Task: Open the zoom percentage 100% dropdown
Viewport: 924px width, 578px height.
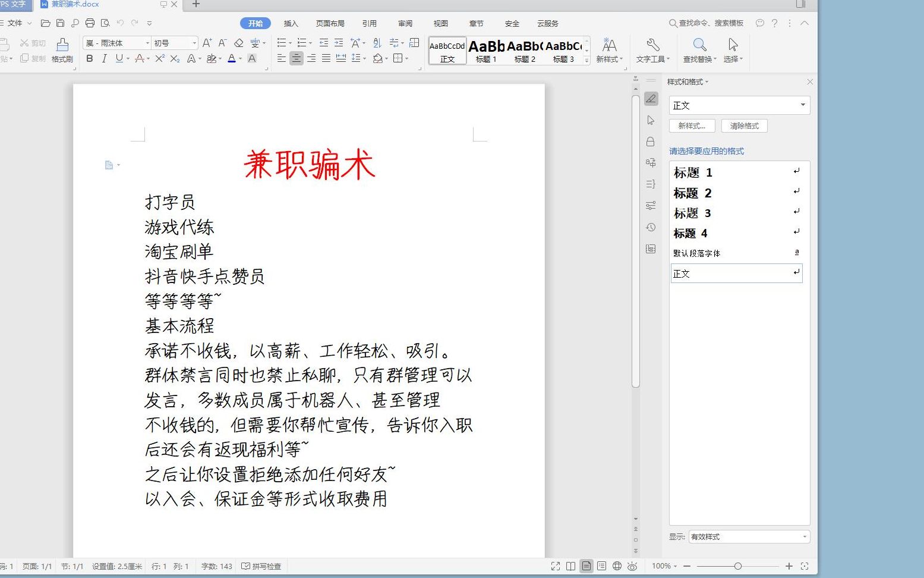Action: click(x=664, y=566)
